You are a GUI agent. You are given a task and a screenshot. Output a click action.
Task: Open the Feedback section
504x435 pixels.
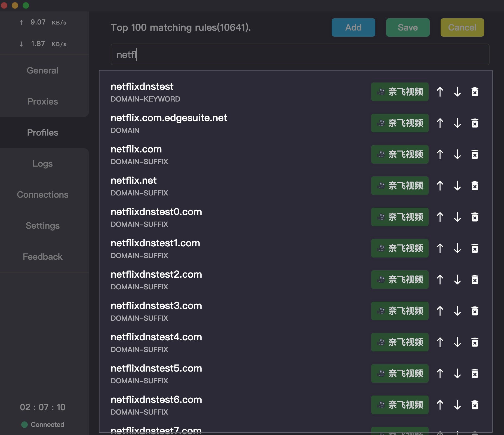(43, 257)
